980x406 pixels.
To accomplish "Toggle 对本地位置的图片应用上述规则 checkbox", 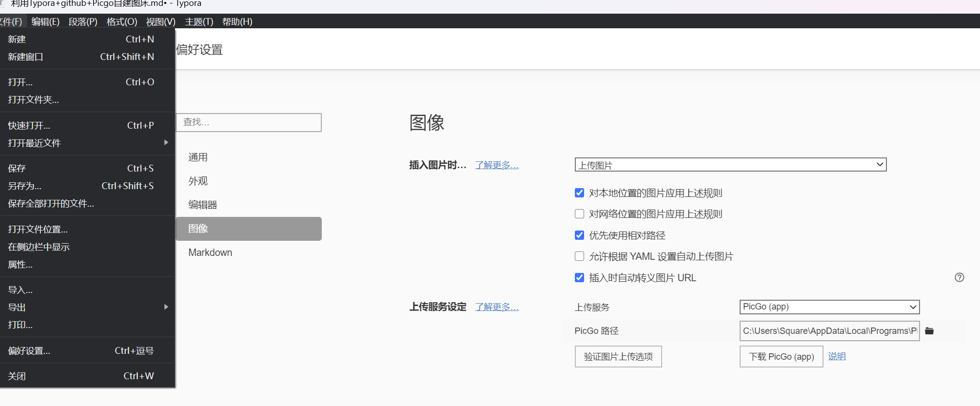I will [x=579, y=193].
